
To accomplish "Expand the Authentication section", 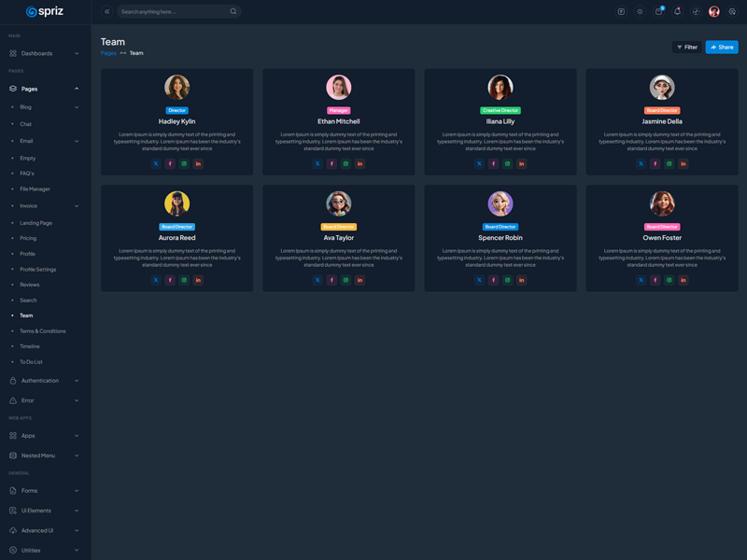I will (45, 381).
